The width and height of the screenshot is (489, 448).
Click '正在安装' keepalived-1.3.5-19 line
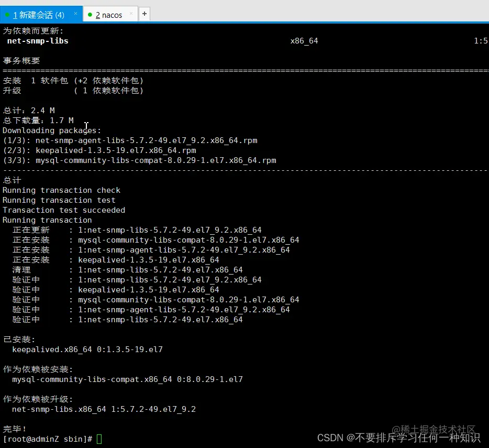click(116, 259)
